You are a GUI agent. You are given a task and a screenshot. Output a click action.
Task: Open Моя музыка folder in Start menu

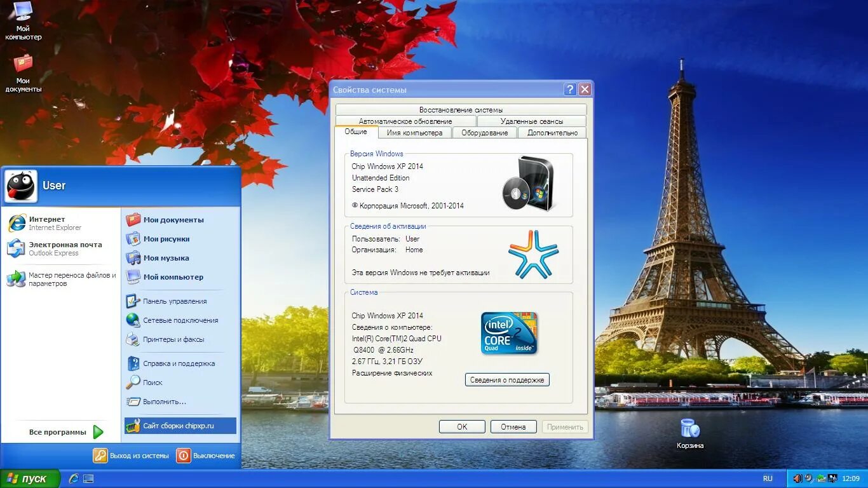(x=180, y=258)
